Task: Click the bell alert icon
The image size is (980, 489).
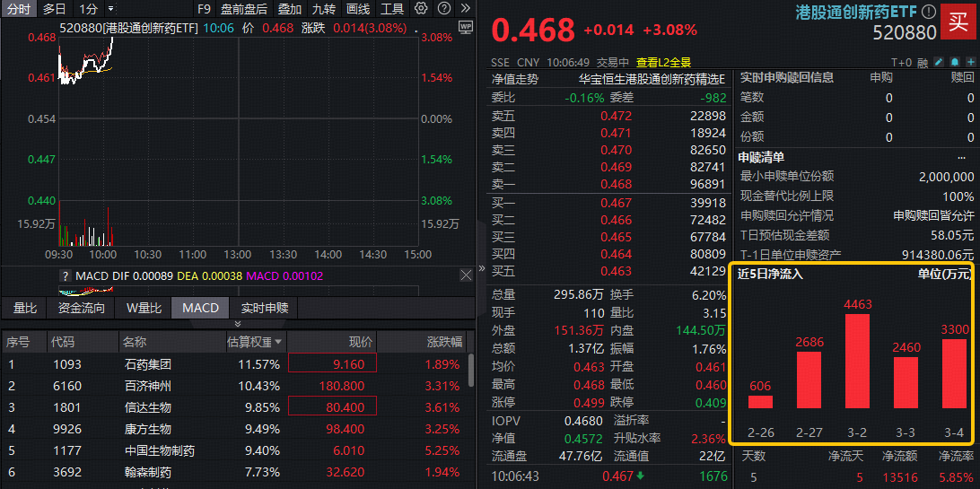Action: click(953, 63)
